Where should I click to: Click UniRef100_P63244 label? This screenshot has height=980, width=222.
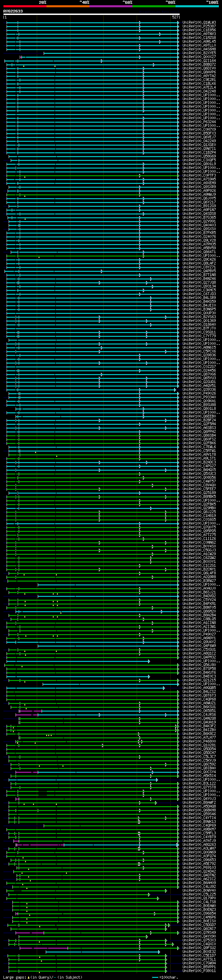199,122
